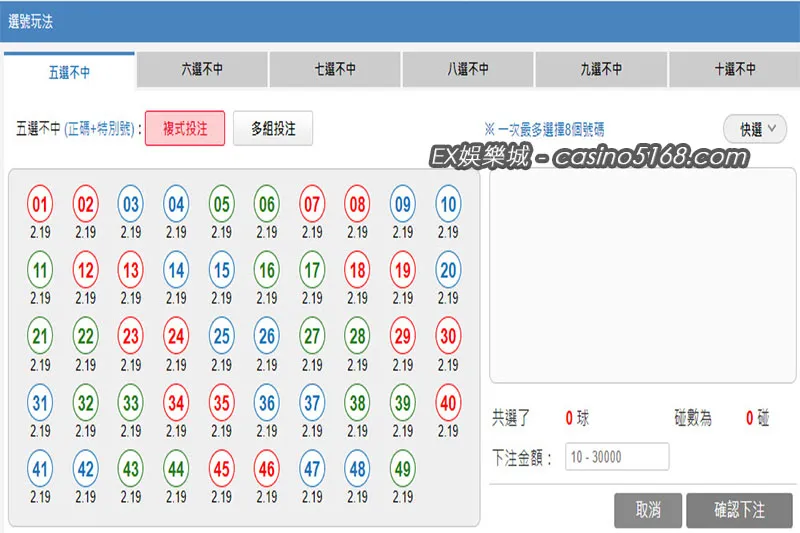
Task: Pick blue number ball 10
Action: (x=448, y=204)
